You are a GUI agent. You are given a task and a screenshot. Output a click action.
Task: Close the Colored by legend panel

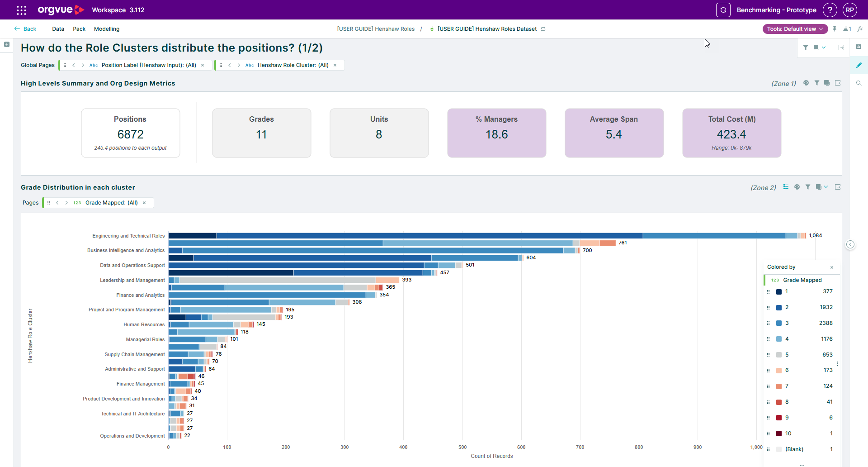pos(832,267)
